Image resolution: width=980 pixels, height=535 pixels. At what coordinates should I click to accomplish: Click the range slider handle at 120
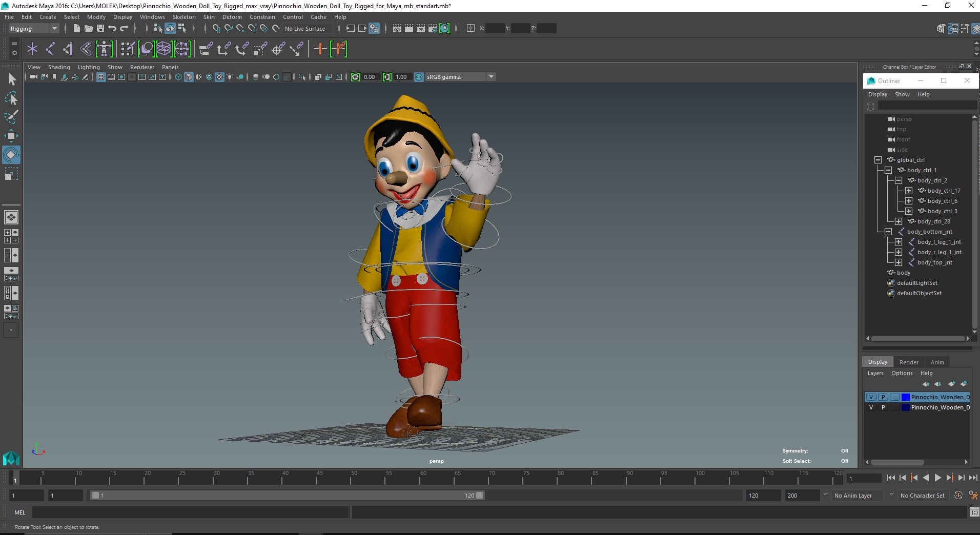(x=479, y=496)
